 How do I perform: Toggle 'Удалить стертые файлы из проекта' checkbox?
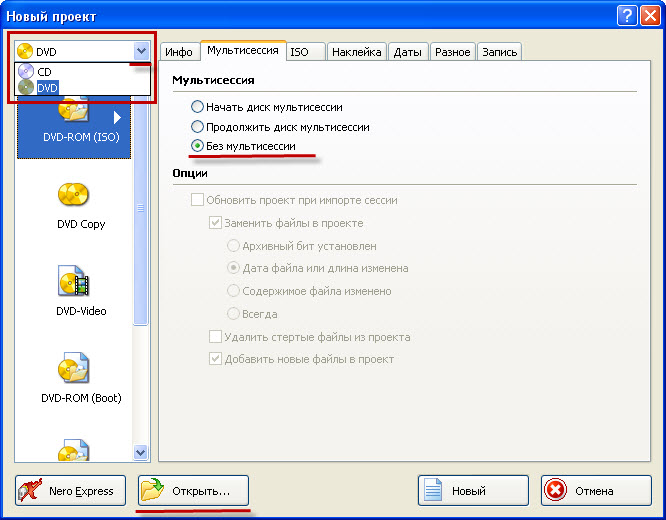point(215,337)
